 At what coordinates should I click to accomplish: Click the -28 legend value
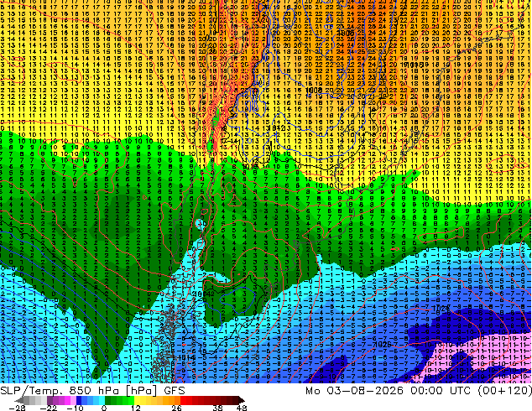(x=17, y=408)
